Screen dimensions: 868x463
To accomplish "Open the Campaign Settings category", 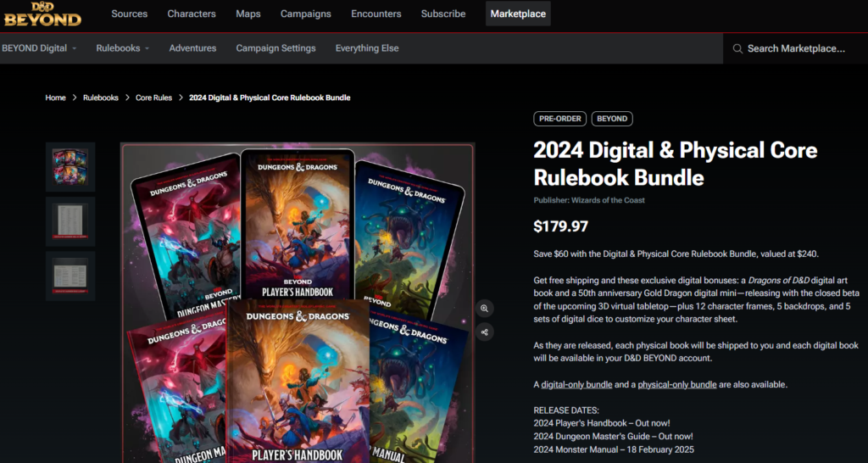I will point(275,48).
